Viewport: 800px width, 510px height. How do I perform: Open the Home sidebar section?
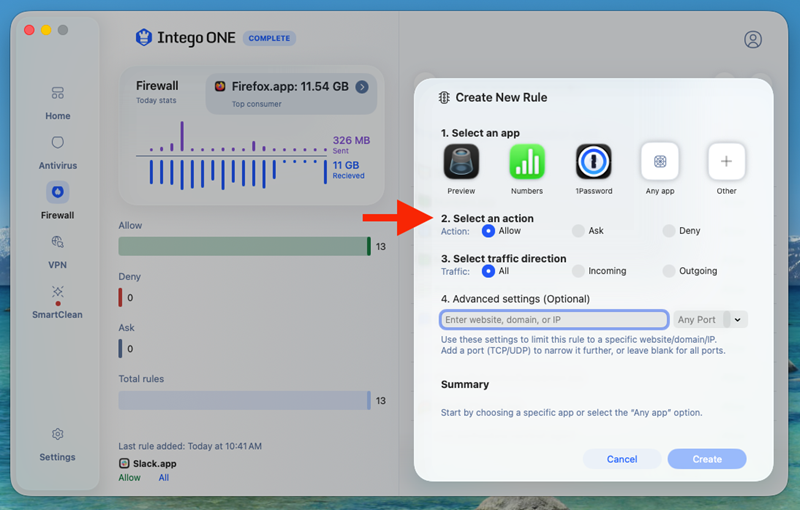coord(58,103)
